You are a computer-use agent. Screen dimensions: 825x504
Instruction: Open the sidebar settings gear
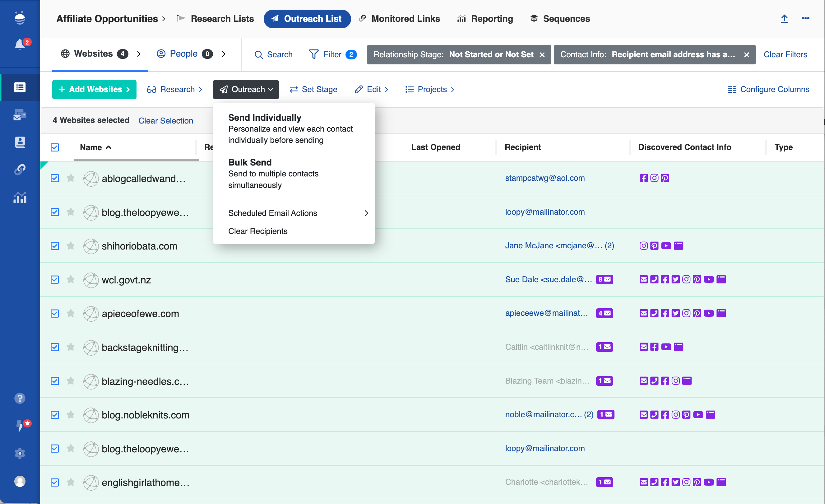(20, 453)
